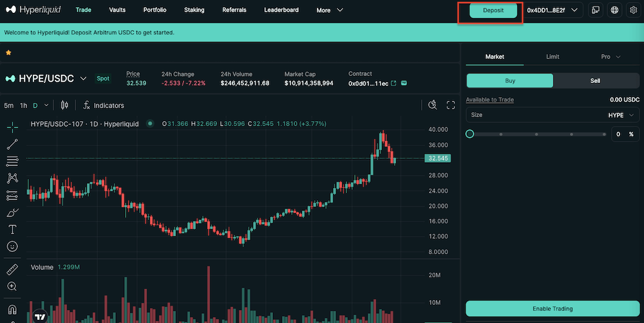Expand the timeframe interval chevron
644x323 pixels.
coord(46,106)
